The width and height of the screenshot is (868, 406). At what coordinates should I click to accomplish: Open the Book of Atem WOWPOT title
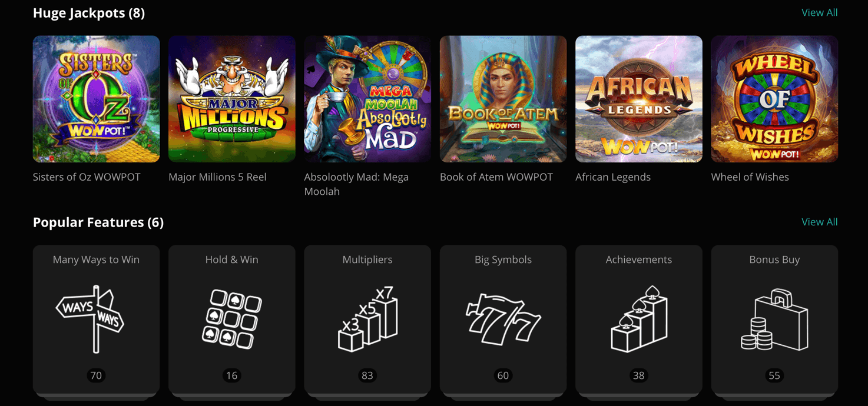coord(496,177)
